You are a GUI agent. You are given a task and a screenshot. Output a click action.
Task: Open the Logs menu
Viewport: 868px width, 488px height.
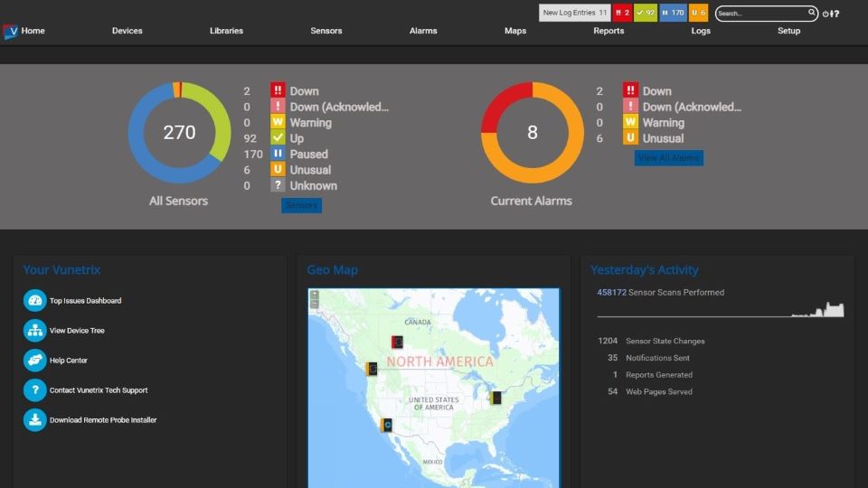(x=701, y=31)
